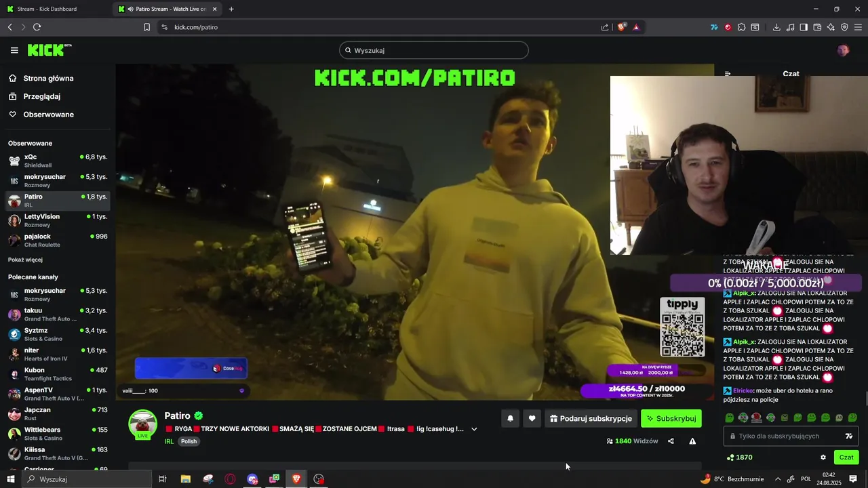Reload the page

point(37,27)
